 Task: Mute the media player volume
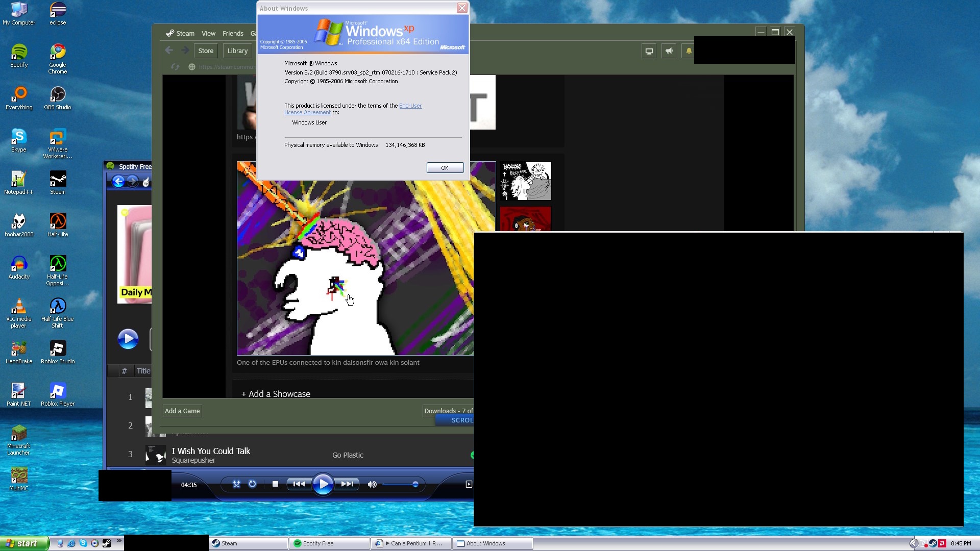pos(372,485)
